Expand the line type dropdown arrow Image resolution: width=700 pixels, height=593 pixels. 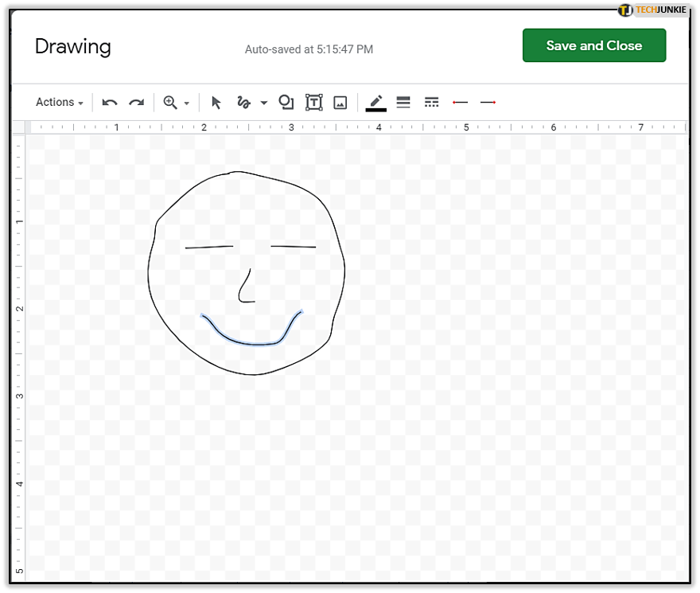[263, 103]
